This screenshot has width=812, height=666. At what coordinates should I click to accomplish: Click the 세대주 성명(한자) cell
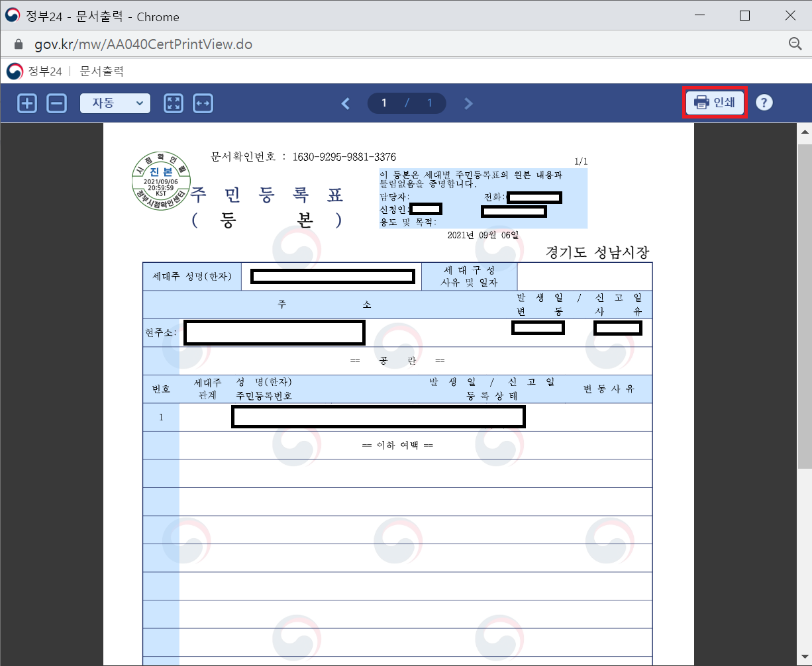tap(192, 276)
